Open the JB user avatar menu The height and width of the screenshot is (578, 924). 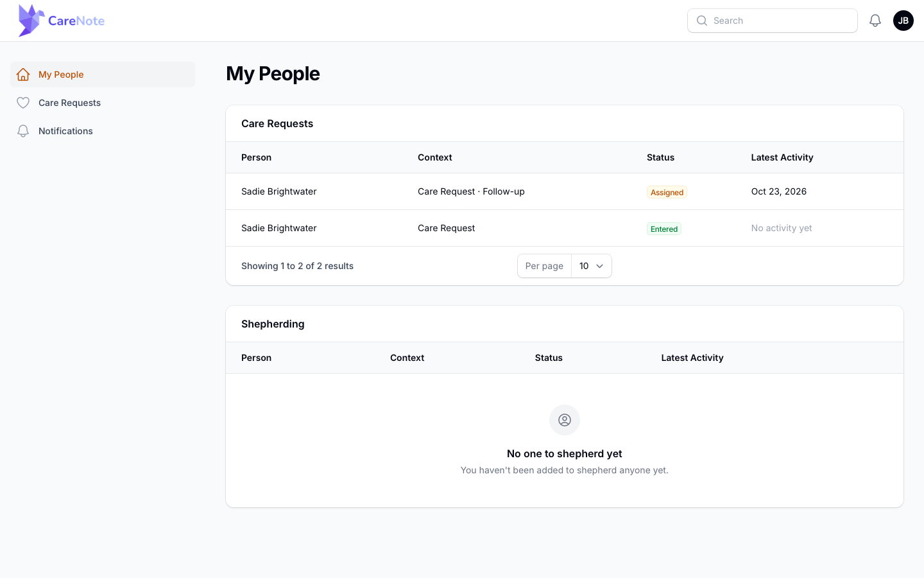pos(903,21)
